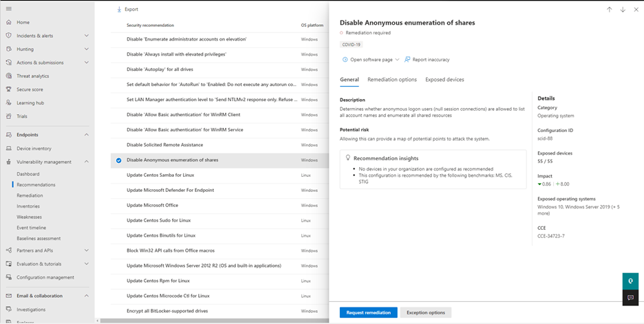644x324 pixels.
Task: Open Recommendations in the sidebar
Action: pos(36,185)
